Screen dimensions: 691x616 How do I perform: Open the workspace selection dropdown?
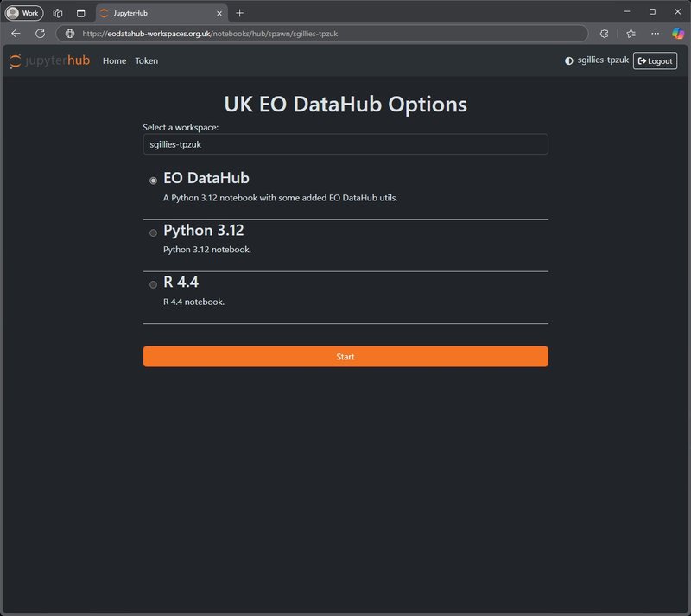coord(345,144)
